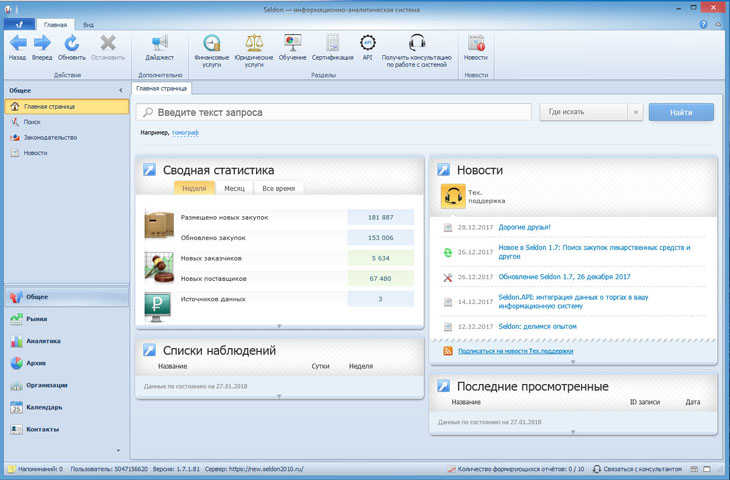This screenshot has width=730, height=480.
Task: Click the Обучение training icon
Action: tap(292, 43)
